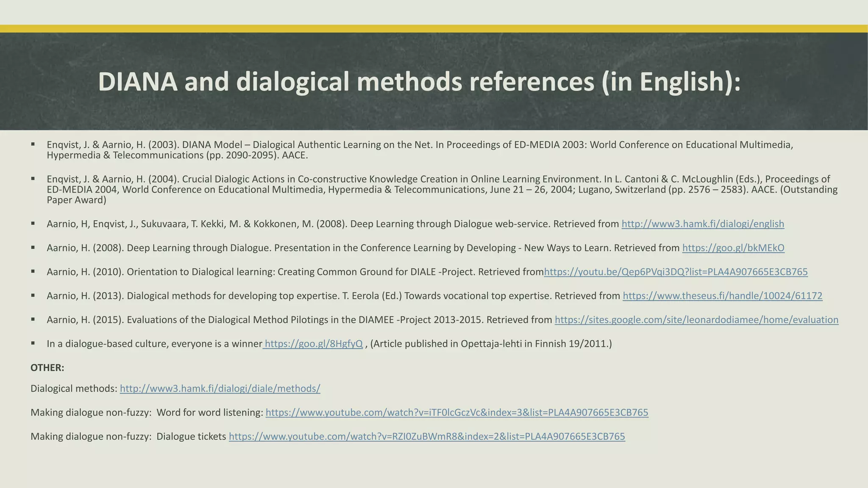Open the www3.hamk.fi/dialogi/english link

click(702, 224)
